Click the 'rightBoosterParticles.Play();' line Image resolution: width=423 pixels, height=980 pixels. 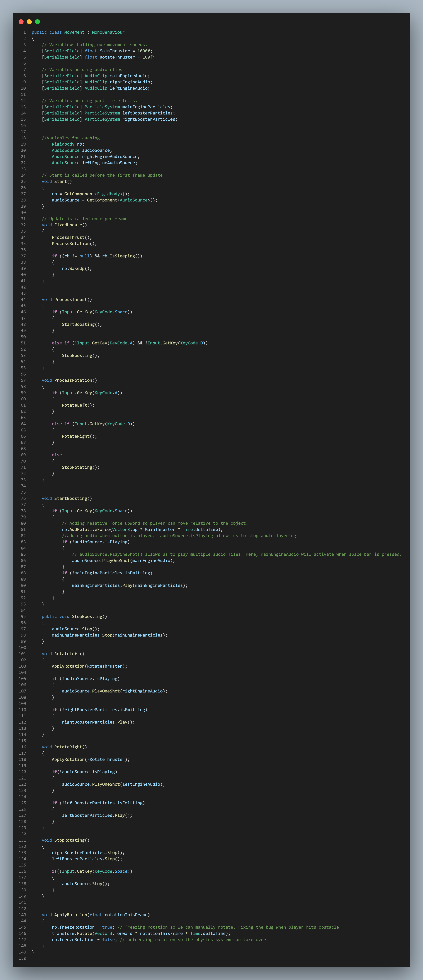click(x=98, y=722)
